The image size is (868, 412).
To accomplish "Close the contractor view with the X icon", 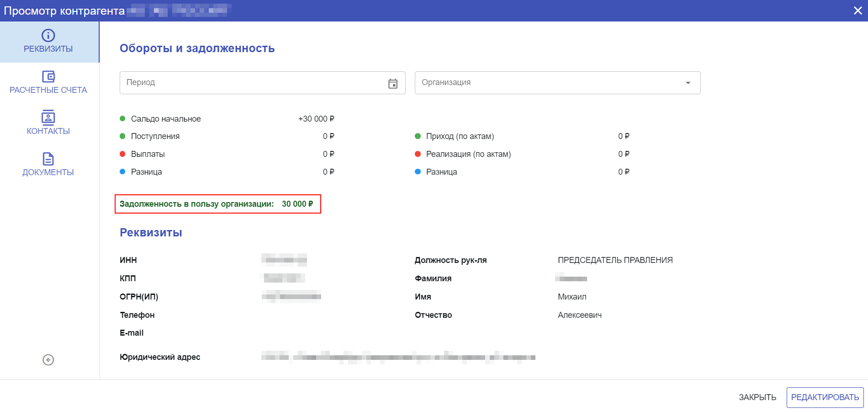I will coord(857,11).
